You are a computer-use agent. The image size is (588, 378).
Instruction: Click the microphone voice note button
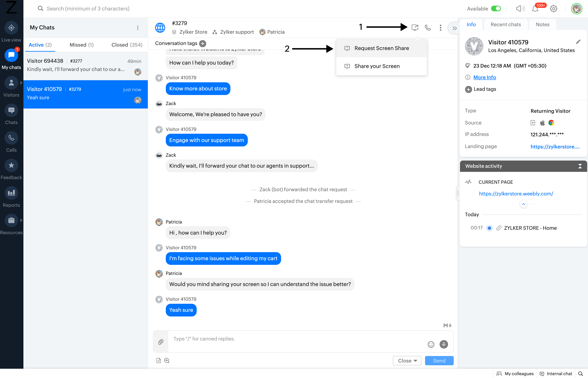(x=443, y=344)
